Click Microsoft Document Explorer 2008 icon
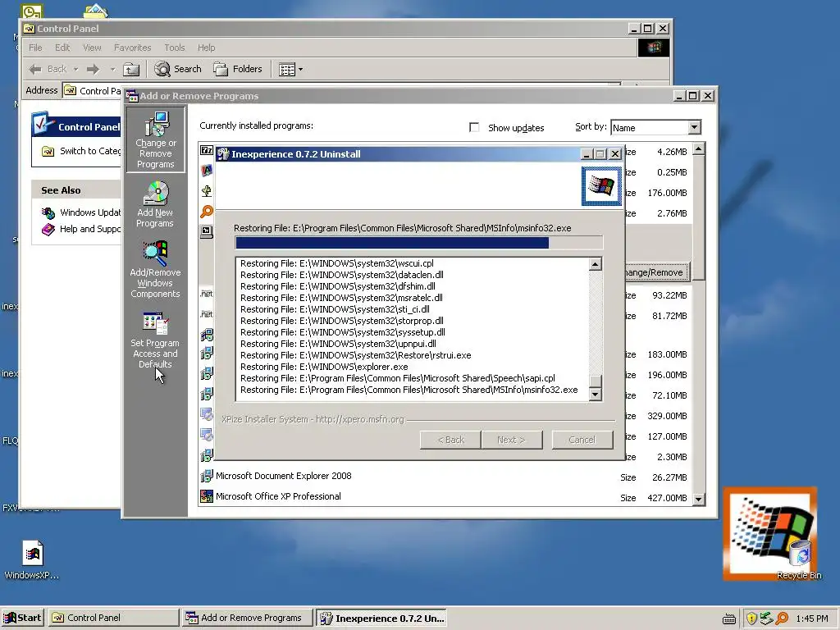840x630 pixels. click(x=206, y=476)
